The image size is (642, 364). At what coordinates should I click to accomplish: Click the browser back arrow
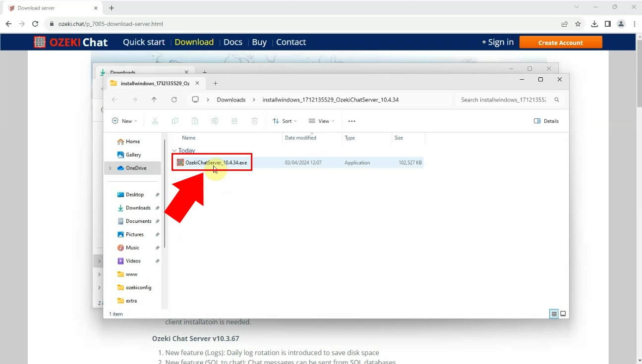pos(8,24)
